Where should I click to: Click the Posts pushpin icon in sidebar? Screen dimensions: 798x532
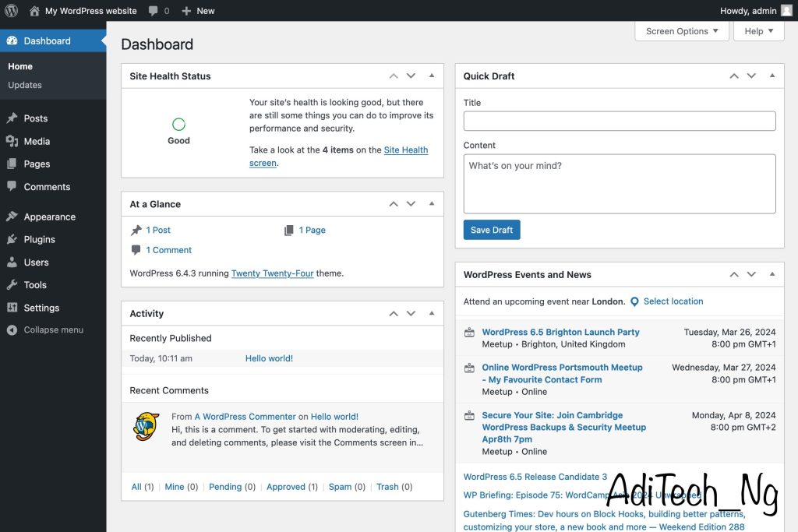12,118
